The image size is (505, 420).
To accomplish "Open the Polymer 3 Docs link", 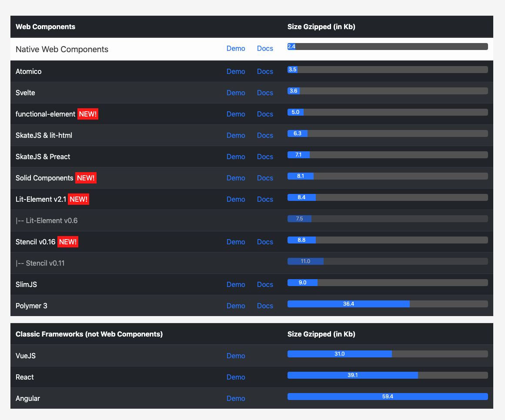I will click(x=265, y=306).
